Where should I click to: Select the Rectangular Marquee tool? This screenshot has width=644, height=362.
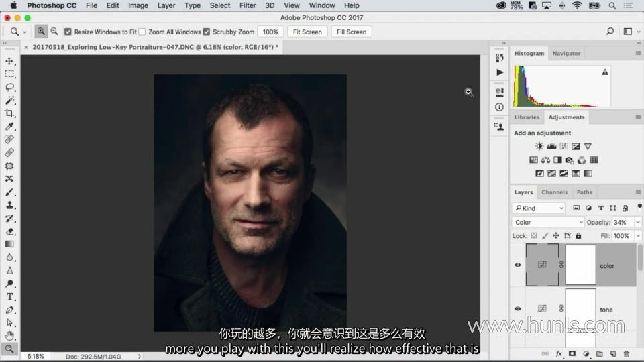coord(9,74)
